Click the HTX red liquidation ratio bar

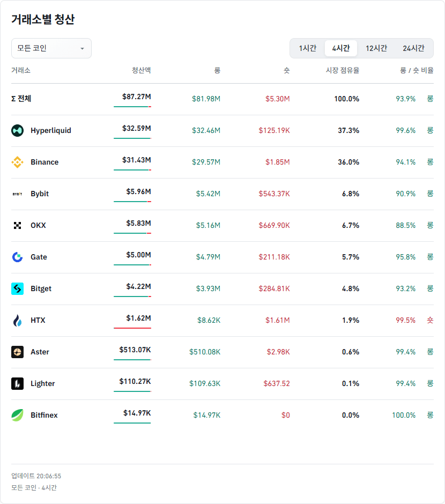click(132, 328)
